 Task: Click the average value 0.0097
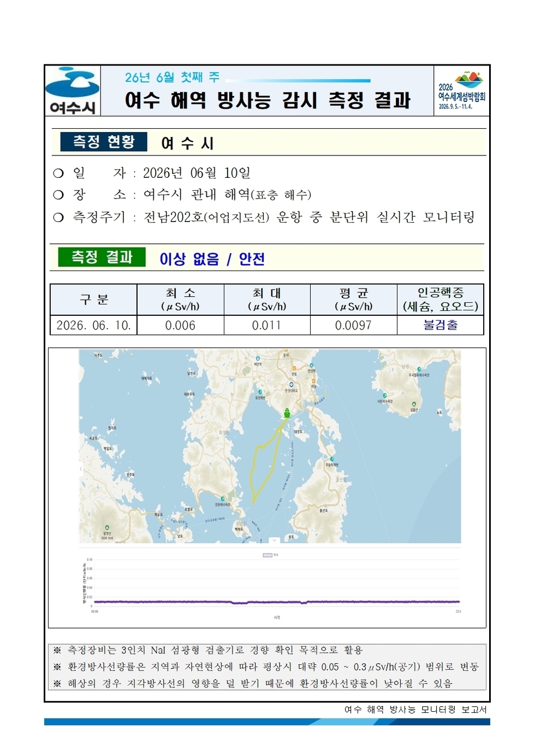tap(353, 325)
